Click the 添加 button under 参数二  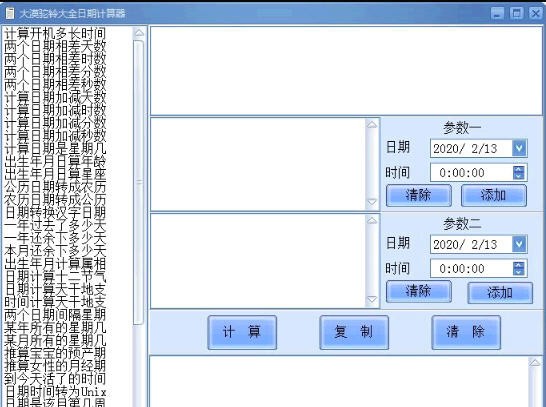[x=500, y=293]
